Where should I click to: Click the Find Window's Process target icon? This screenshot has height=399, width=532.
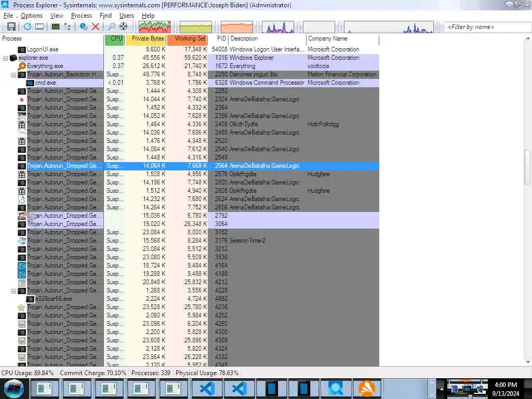(x=124, y=26)
